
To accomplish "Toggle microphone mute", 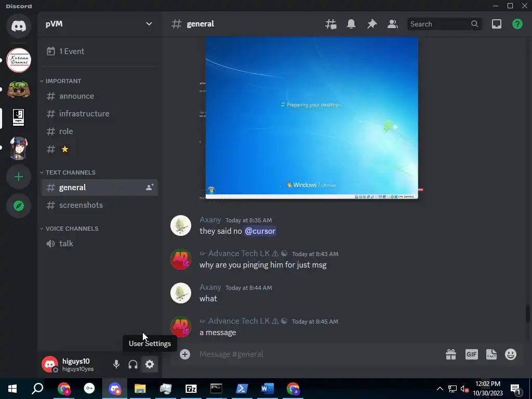I will 116,364.
